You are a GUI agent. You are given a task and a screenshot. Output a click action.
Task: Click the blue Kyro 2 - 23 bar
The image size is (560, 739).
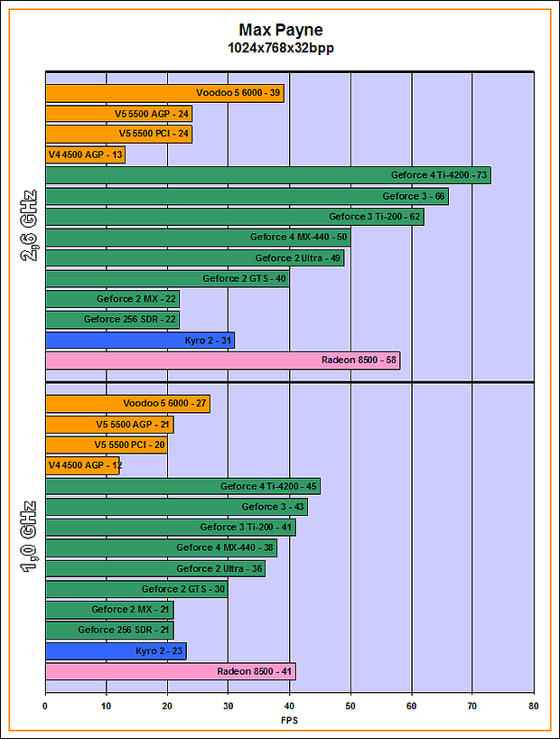(115, 650)
